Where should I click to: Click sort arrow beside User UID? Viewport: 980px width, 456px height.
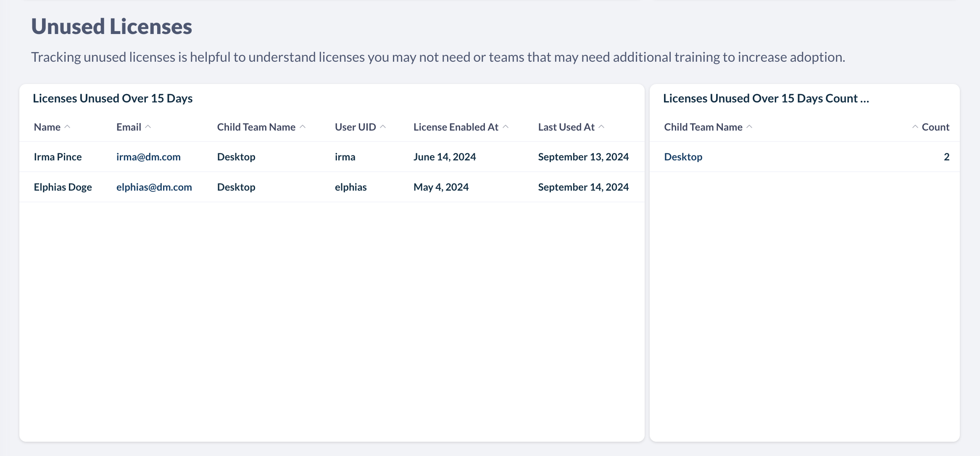[x=383, y=127]
